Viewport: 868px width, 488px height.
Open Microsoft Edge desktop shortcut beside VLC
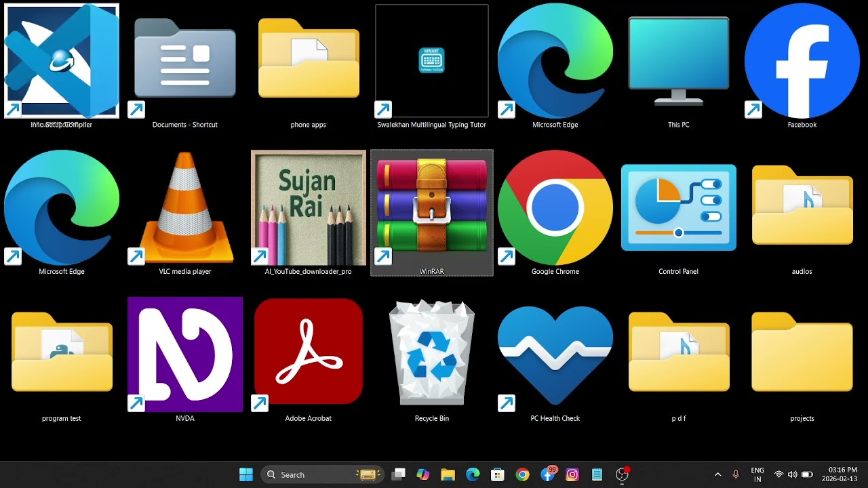(62, 213)
